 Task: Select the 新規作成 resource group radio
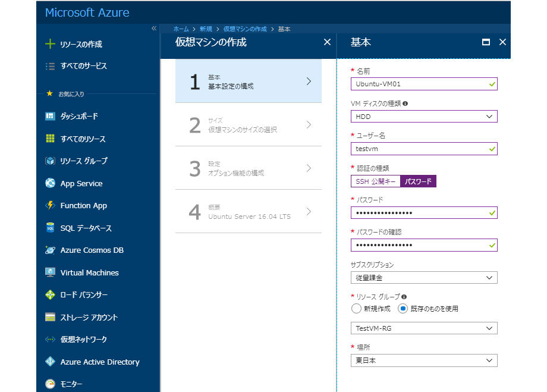(x=356, y=309)
